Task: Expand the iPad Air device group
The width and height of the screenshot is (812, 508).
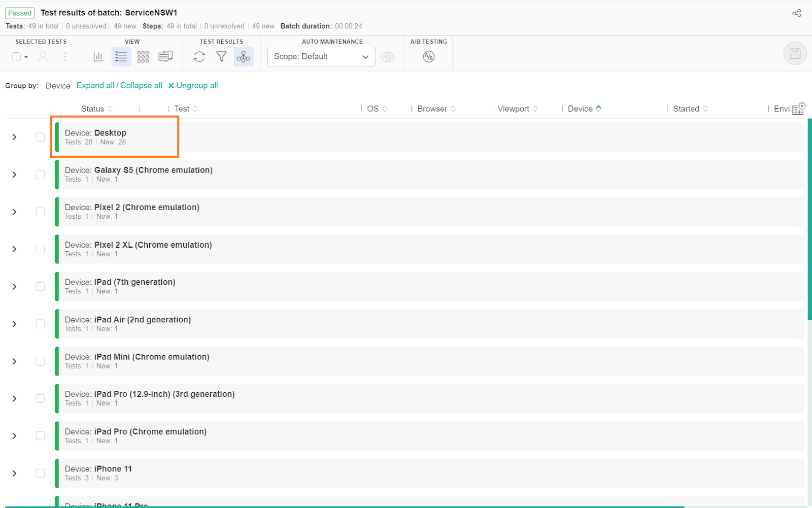Action: point(15,324)
